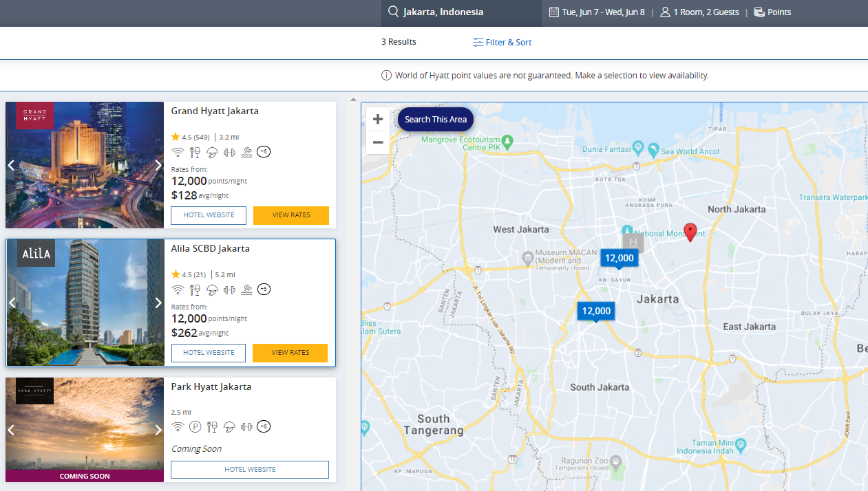Expand Alila SCBD Jakarta +5 more amenities
The width and height of the screenshot is (868, 491).
coord(264,290)
